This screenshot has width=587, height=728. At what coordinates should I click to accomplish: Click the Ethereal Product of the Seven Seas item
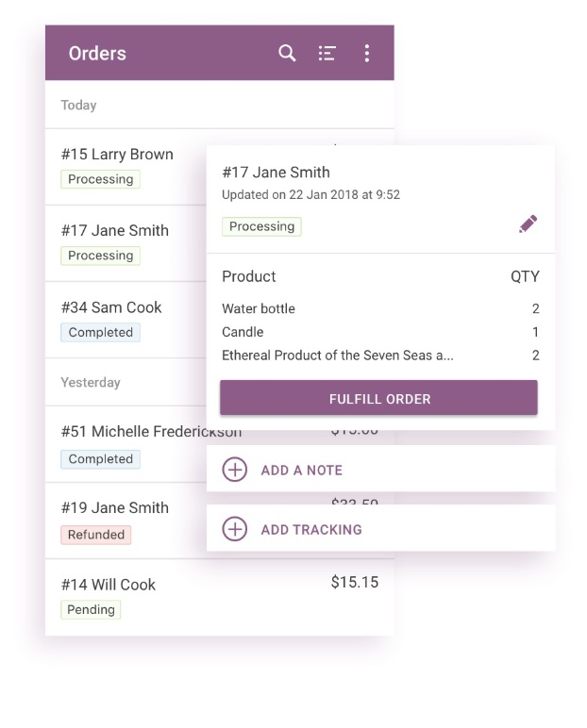click(x=337, y=356)
